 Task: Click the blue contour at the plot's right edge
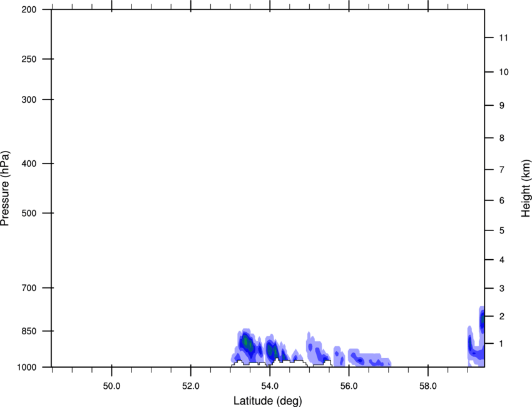pos(482,321)
